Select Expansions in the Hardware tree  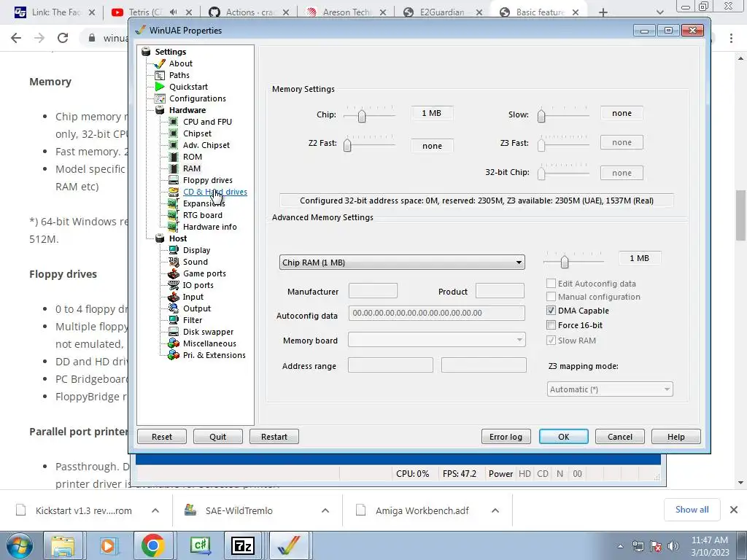click(x=204, y=203)
